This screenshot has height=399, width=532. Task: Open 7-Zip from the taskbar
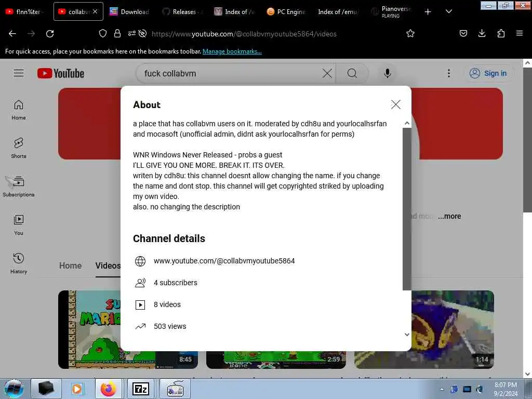coord(140,389)
